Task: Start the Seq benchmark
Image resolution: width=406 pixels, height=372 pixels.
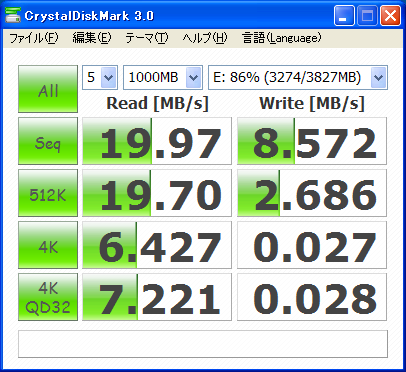Action: (x=48, y=141)
